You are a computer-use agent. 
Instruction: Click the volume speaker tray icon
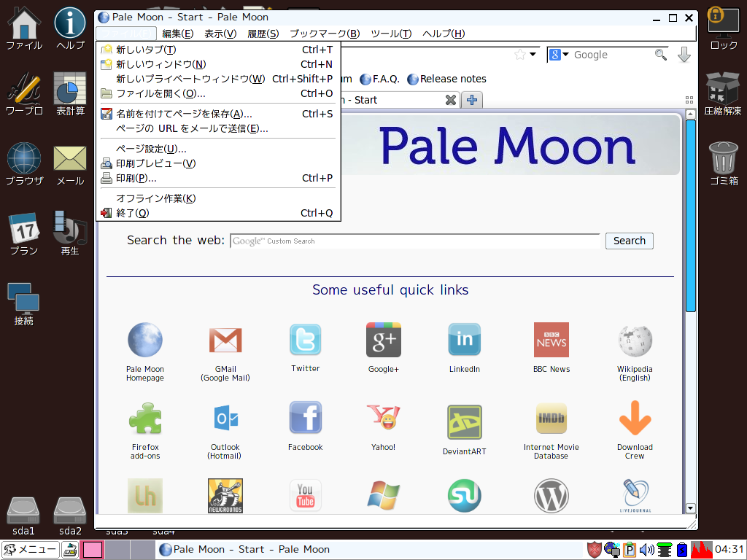pyautogui.click(x=646, y=550)
